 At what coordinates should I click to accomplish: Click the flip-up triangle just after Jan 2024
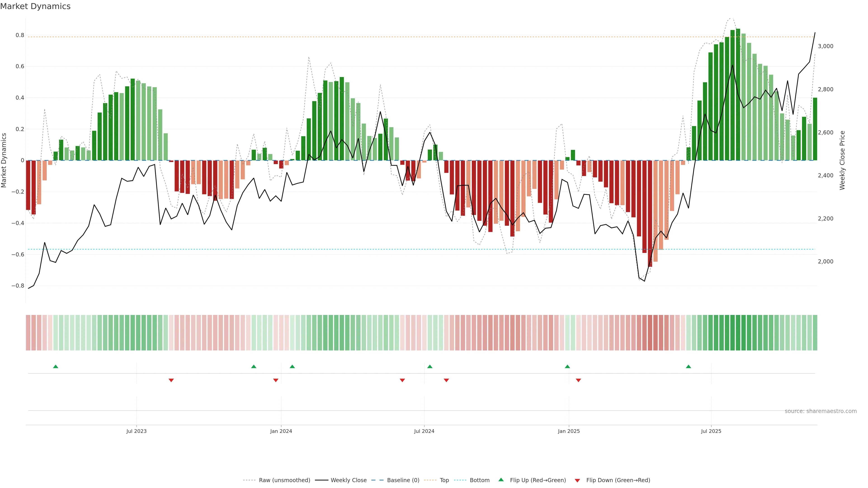292,366
